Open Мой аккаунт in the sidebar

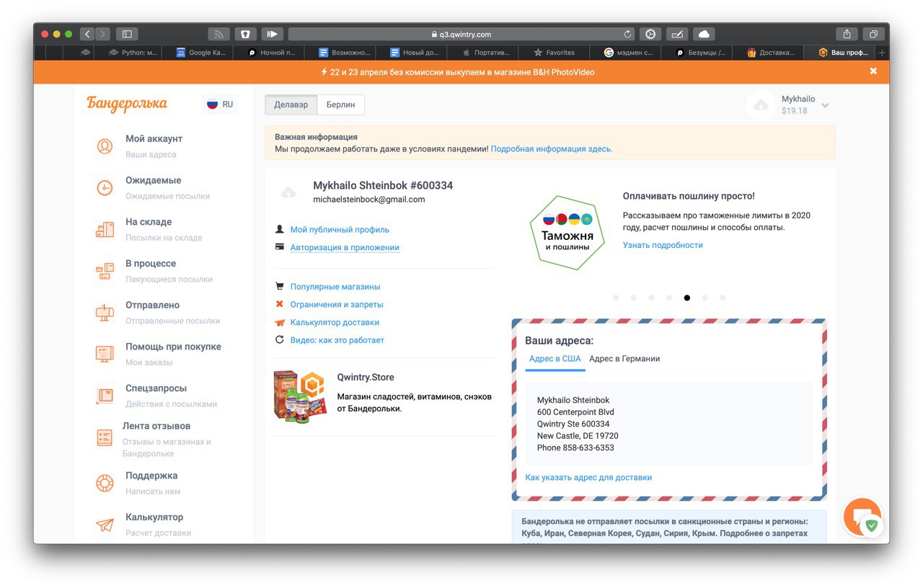(154, 139)
